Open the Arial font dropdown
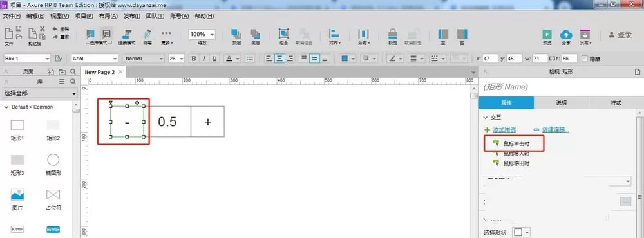 (95, 59)
